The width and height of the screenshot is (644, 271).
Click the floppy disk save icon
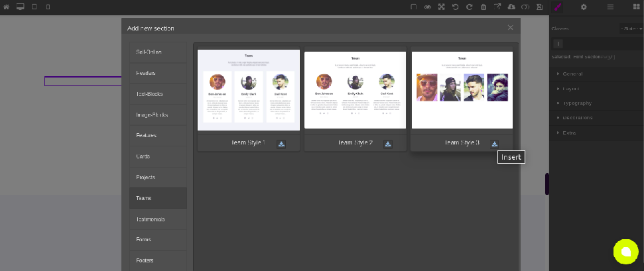[x=540, y=7]
